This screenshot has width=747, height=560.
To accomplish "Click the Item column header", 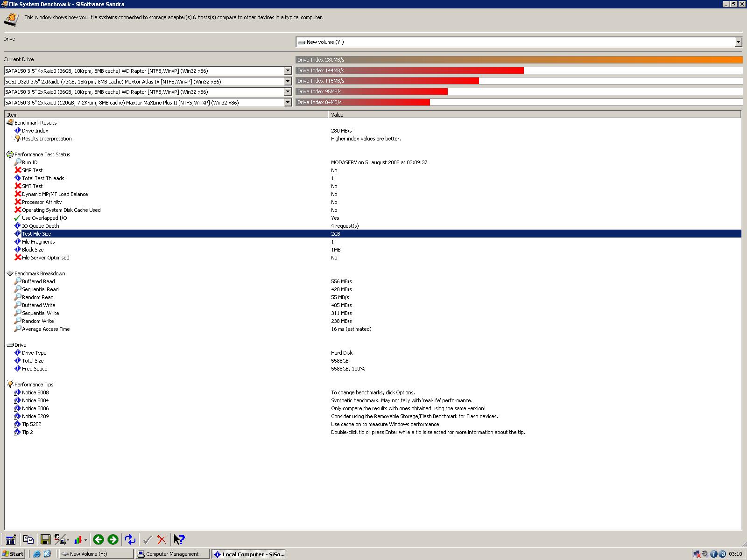I will [166, 114].
